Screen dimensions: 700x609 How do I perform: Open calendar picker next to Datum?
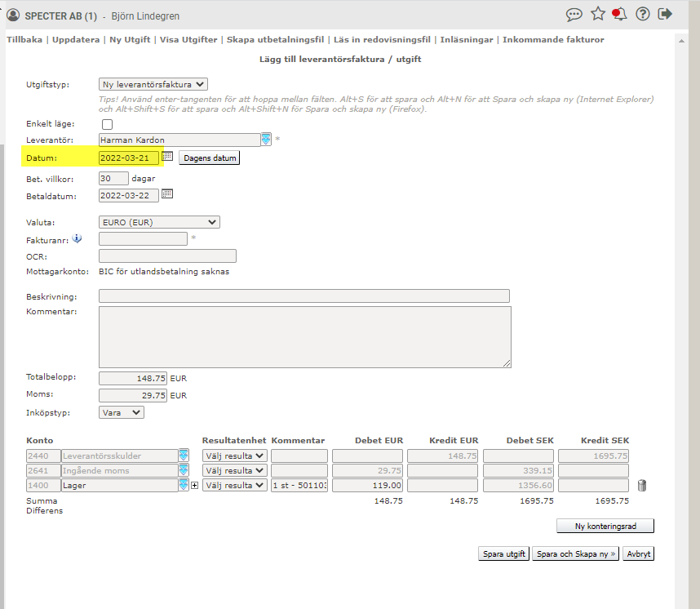(167, 156)
